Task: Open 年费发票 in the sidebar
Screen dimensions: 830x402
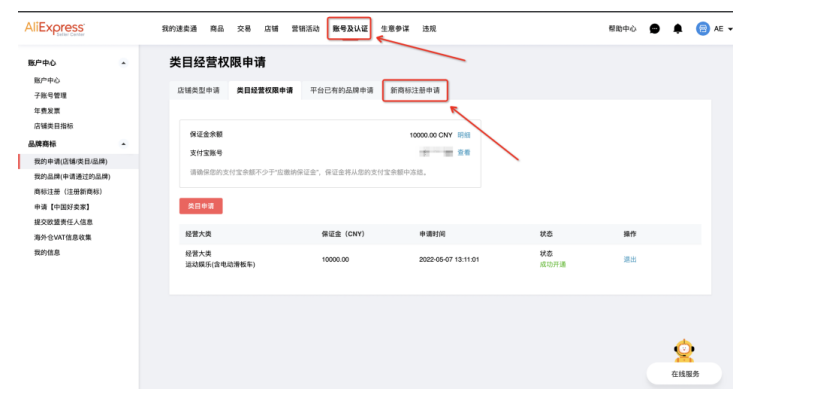Action: coord(47,111)
